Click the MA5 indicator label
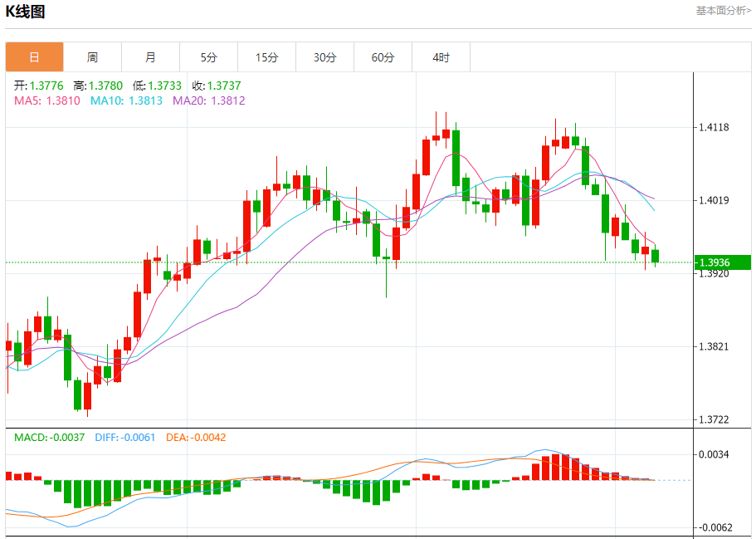 pos(46,100)
